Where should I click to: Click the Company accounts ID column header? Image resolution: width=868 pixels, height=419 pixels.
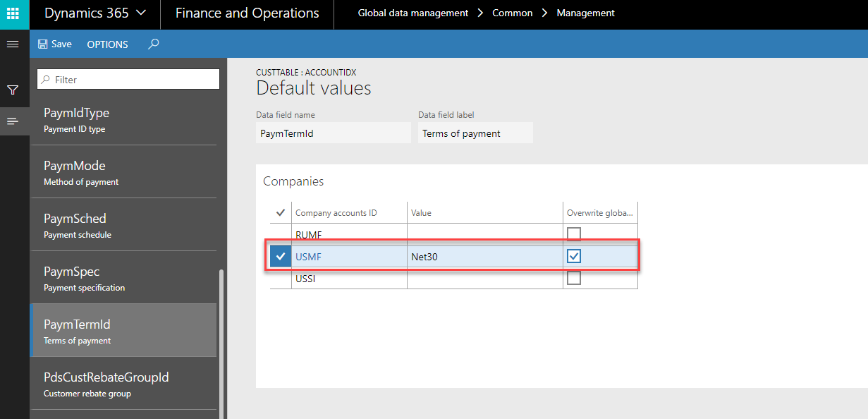point(336,212)
